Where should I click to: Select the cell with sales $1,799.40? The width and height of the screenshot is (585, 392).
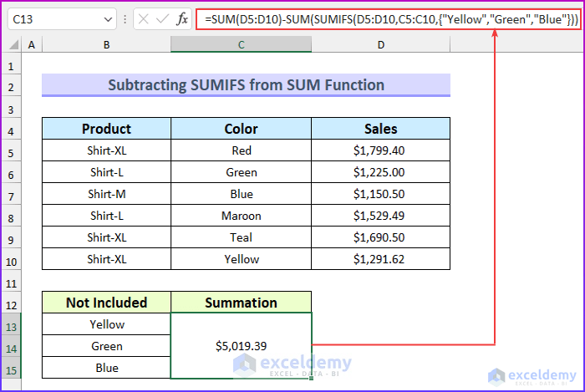380,150
